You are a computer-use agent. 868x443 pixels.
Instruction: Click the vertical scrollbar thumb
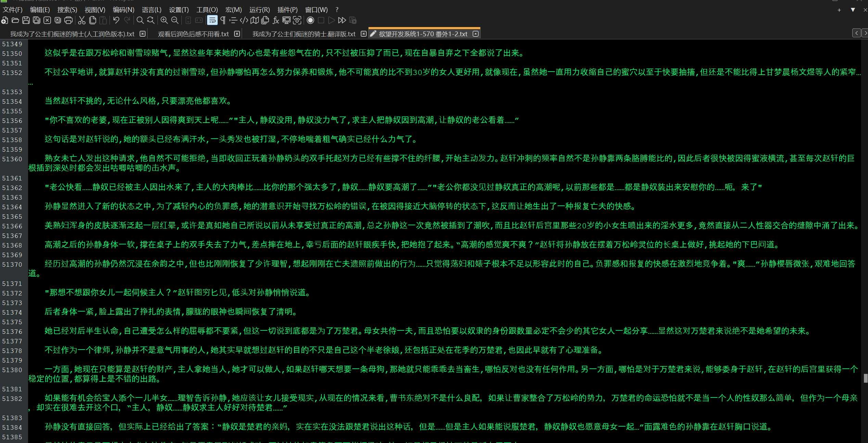[866, 378]
